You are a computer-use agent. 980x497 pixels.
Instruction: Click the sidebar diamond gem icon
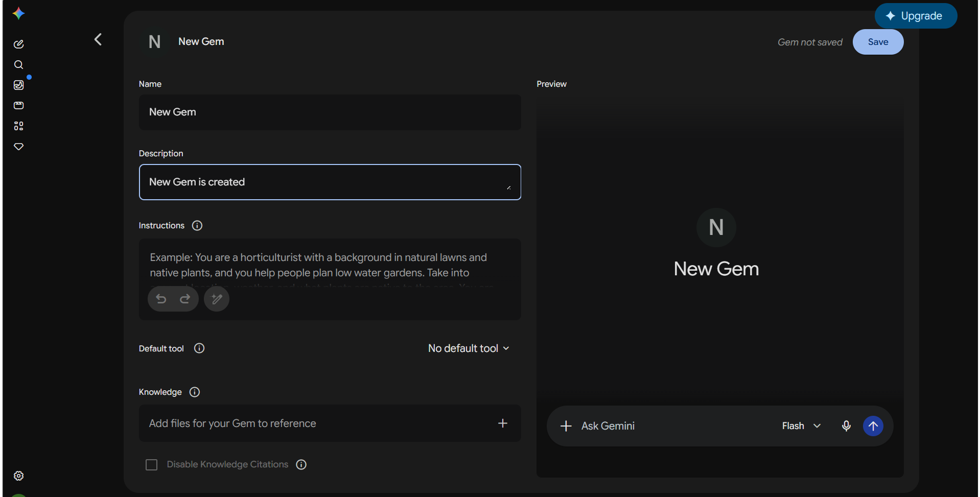[x=19, y=147]
